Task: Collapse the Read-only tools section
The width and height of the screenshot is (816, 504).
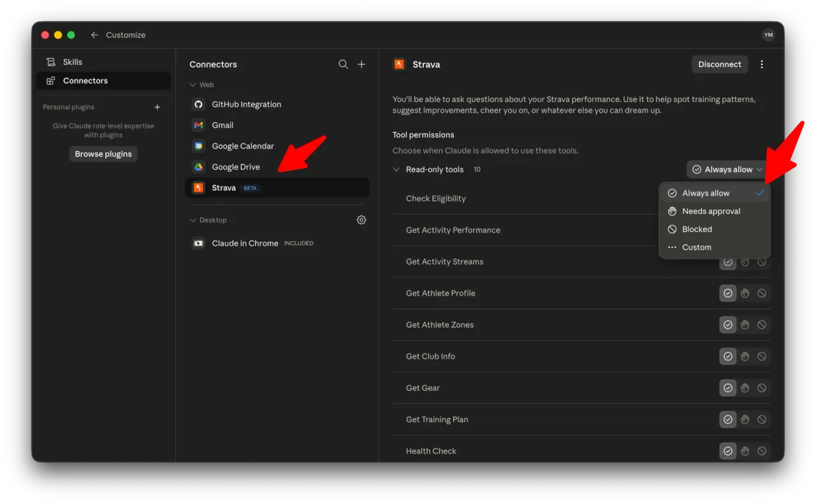Action: [397, 169]
